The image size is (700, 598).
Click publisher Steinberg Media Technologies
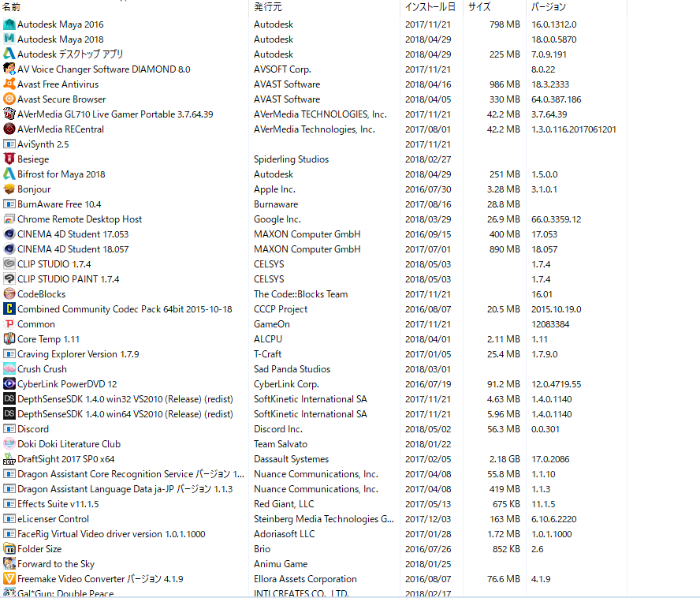click(x=324, y=519)
